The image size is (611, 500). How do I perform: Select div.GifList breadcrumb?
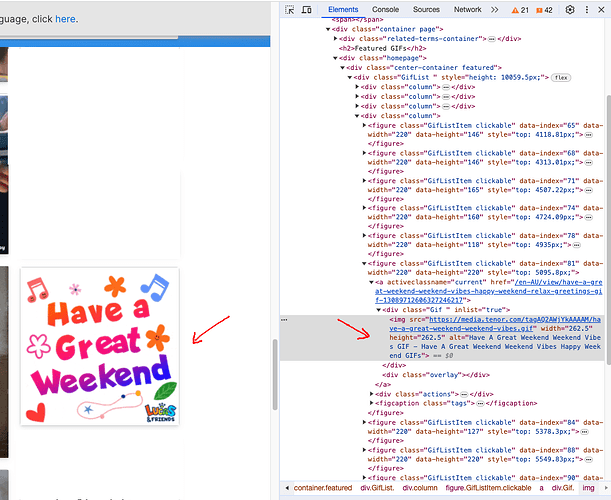coord(377,488)
